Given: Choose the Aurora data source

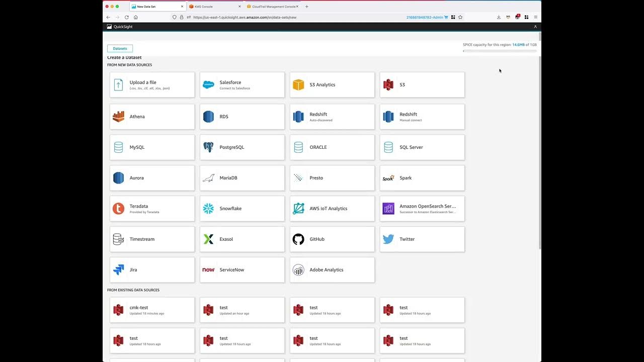Looking at the screenshot, I should click(152, 178).
